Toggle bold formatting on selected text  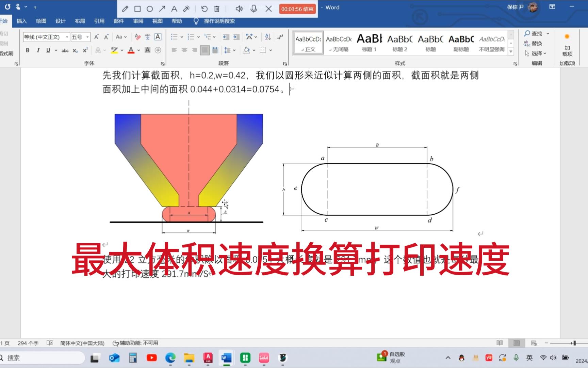[x=27, y=50]
